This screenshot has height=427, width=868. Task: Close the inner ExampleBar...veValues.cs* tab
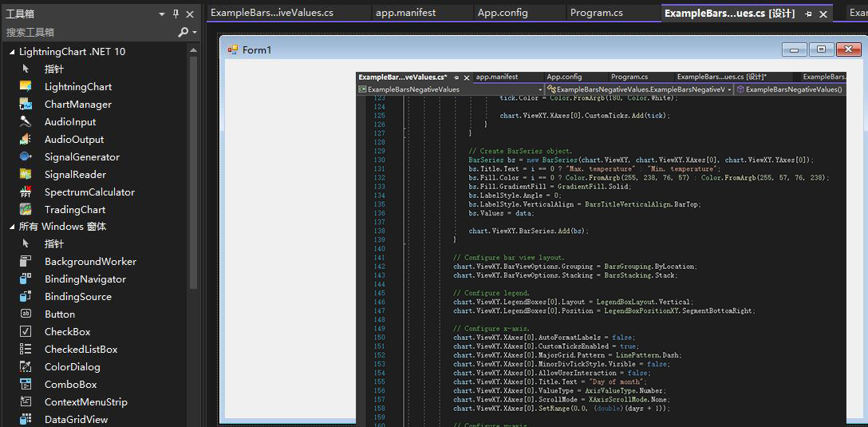pyautogui.click(x=467, y=77)
